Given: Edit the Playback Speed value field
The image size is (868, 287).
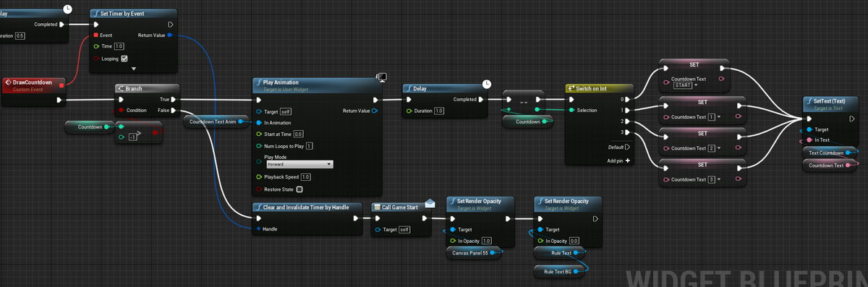Looking at the screenshot, I should click(x=305, y=176).
